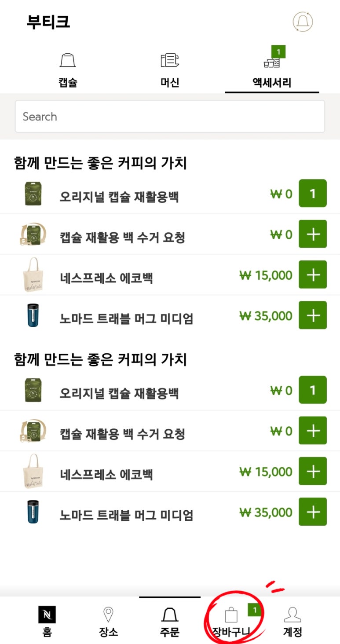
Task: Select the 액세서리 tab
Action: click(272, 70)
